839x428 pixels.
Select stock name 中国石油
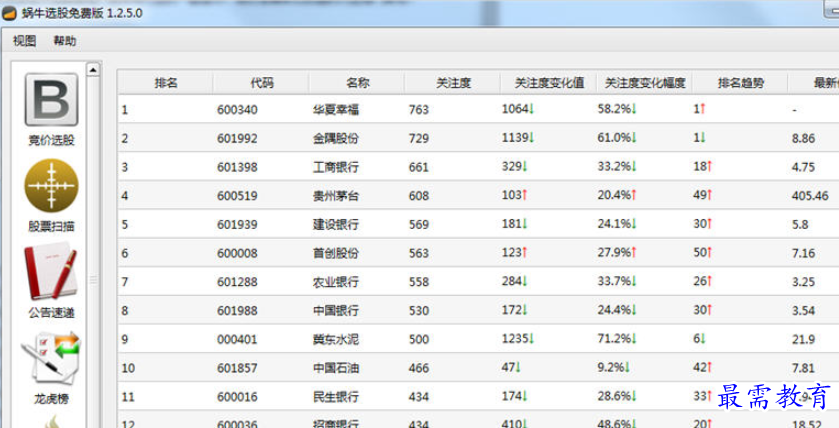[336, 368]
